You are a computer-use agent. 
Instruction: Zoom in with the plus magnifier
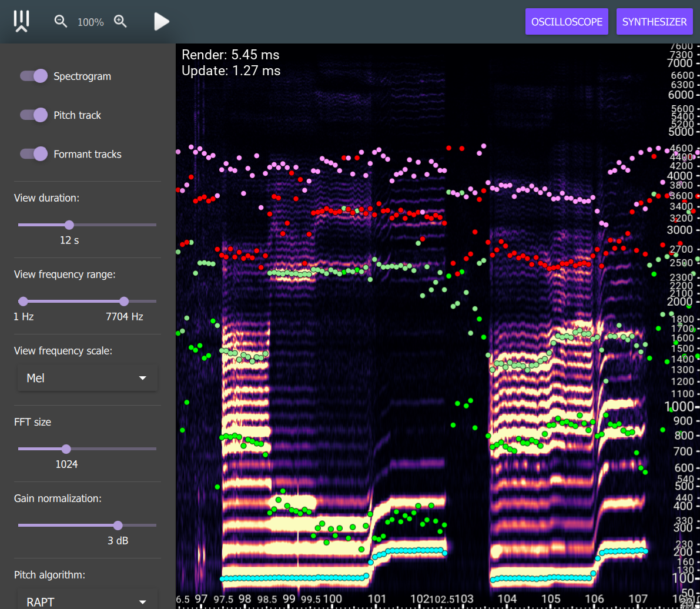click(120, 22)
